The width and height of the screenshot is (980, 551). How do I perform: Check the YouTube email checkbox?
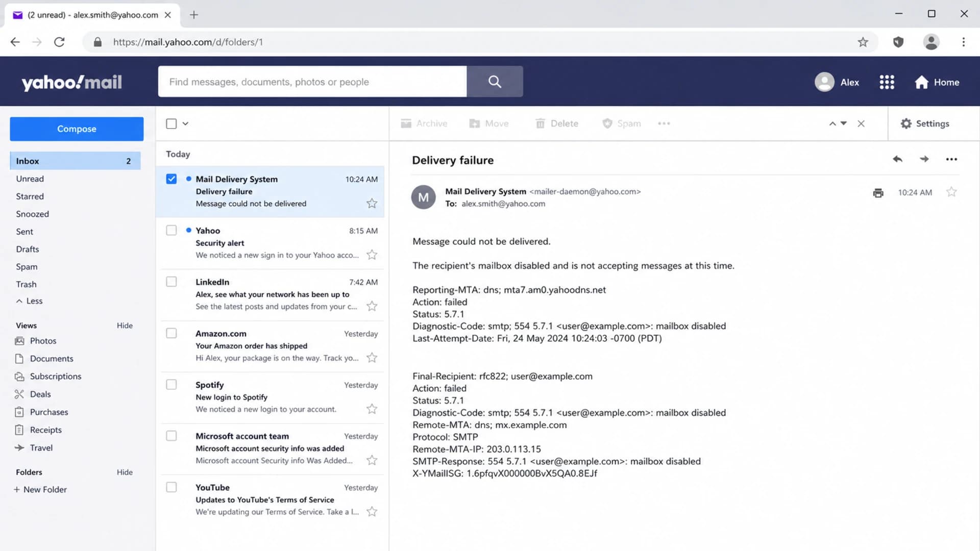171,487
